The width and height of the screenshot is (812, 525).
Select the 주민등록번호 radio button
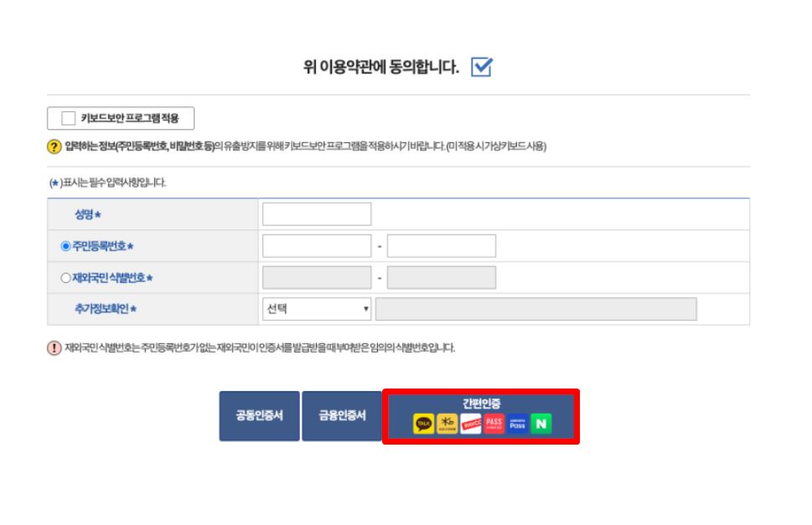coord(65,246)
